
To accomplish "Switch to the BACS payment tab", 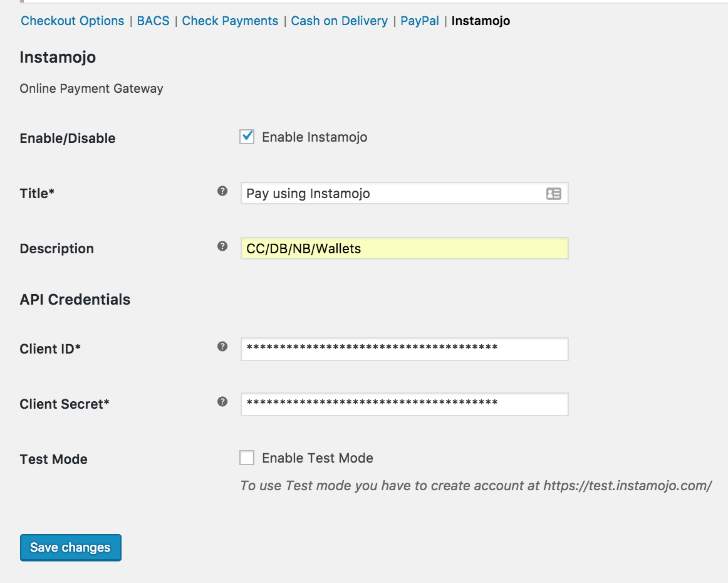I will pos(153,21).
